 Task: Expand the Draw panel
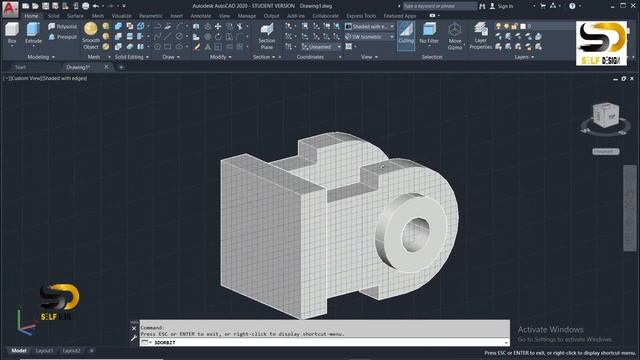pos(171,57)
